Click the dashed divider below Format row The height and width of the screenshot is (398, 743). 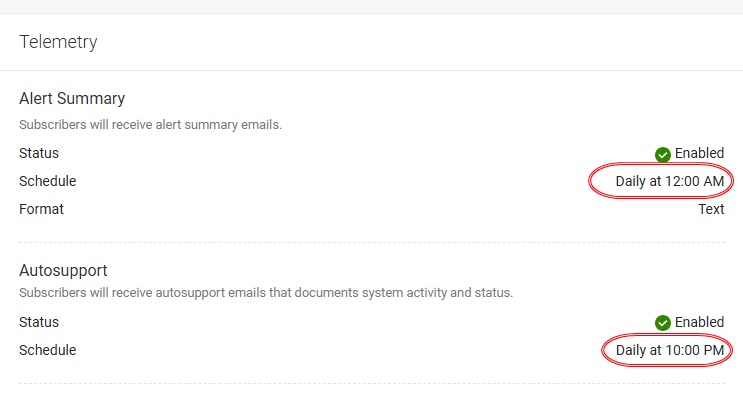coord(372,242)
